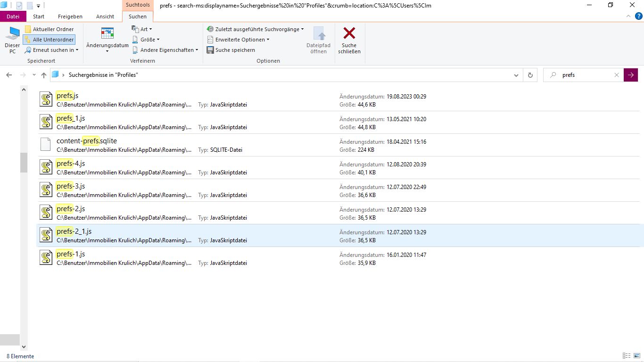The image size is (644, 362).
Task: Open the Datei menu tab
Action: pos(13,16)
